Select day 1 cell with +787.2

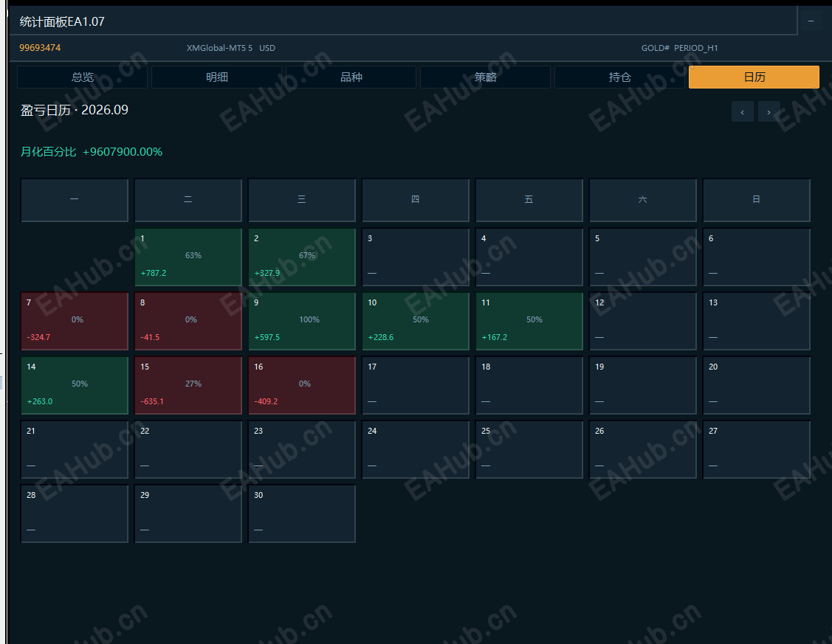point(188,257)
